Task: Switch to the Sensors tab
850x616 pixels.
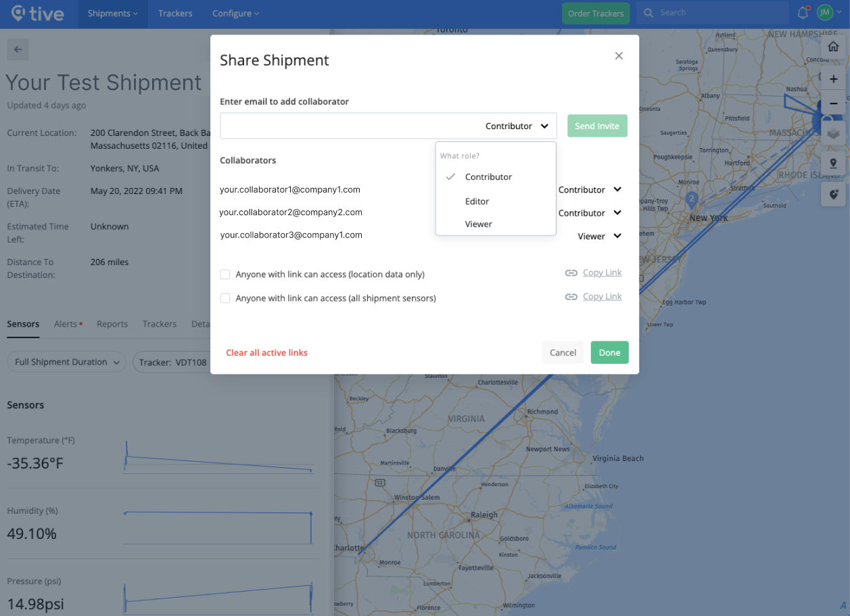Action: (23, 325)
